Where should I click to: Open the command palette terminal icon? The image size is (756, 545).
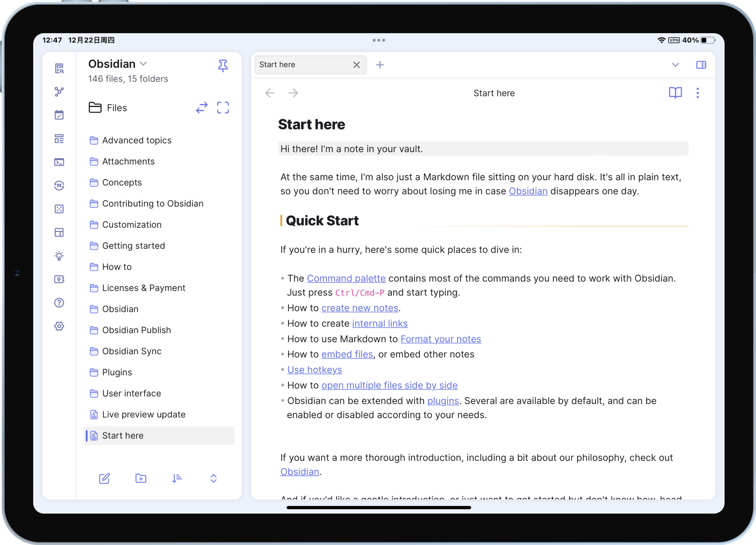pyautogui.click(x=59, y=162)
